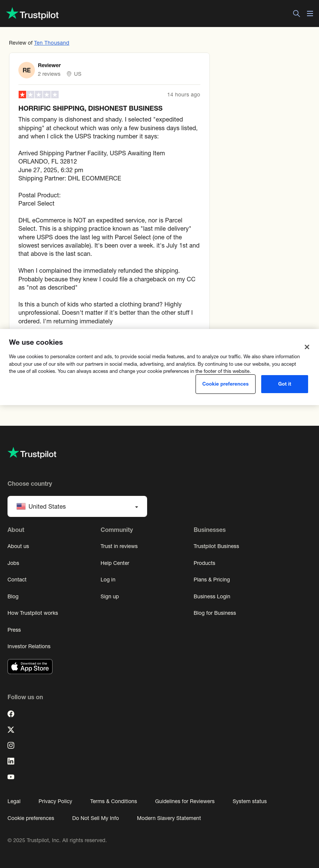
Task: Open Investor Relations link
Action: coord(29,646)
